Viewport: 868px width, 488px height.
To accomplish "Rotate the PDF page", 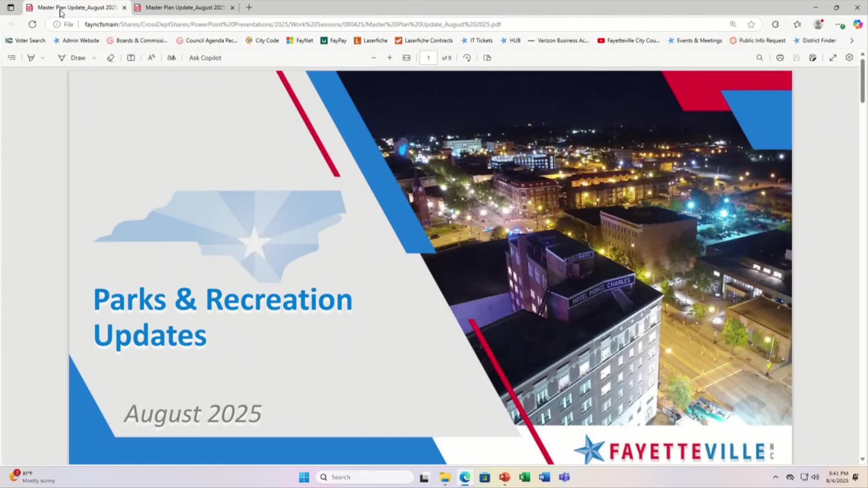I will point(467,58).
